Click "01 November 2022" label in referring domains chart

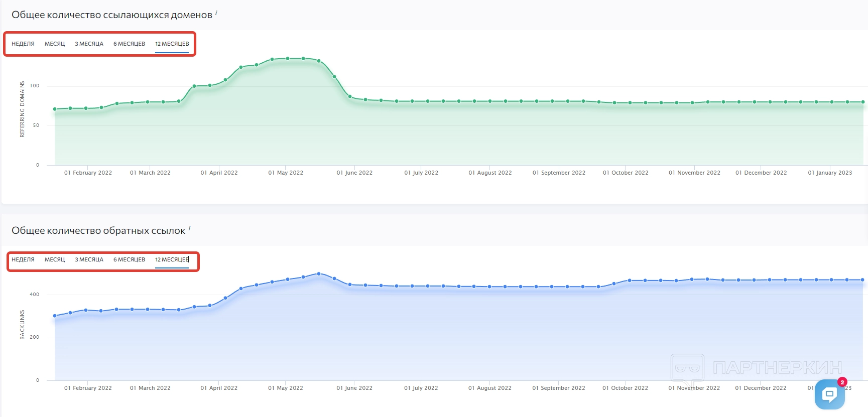[x=694, y=173]
